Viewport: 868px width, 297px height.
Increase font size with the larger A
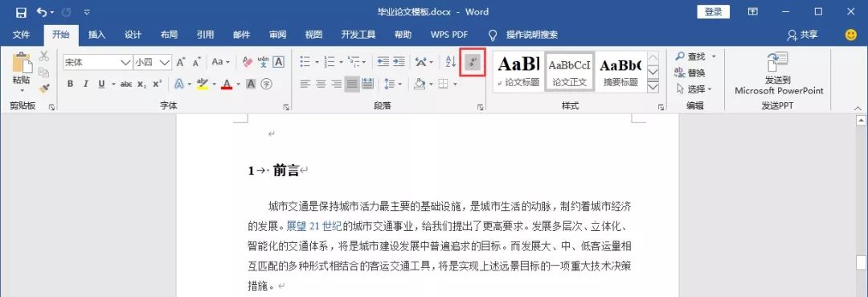(x=181, y=62)
